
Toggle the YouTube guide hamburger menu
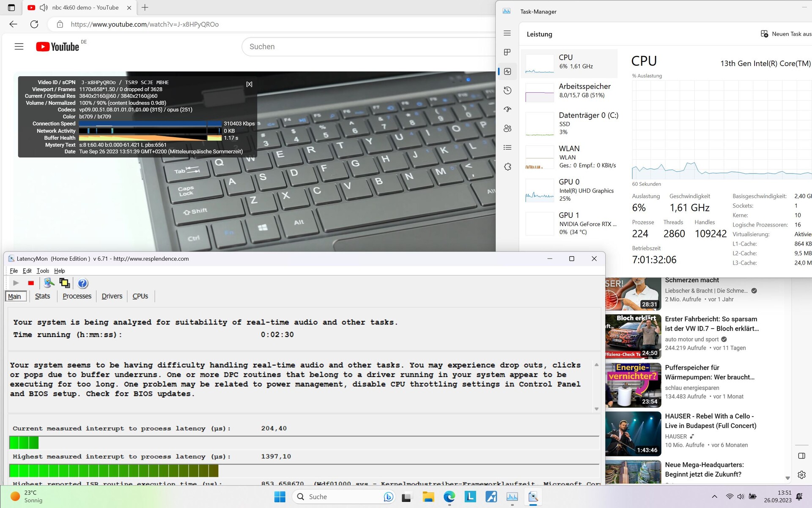click(19, 47)
